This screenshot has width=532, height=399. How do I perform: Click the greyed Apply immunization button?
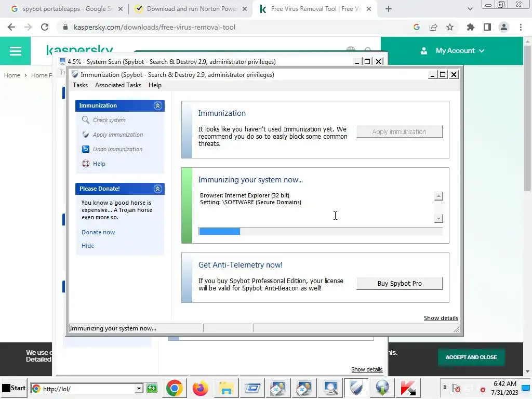(400, 131)
